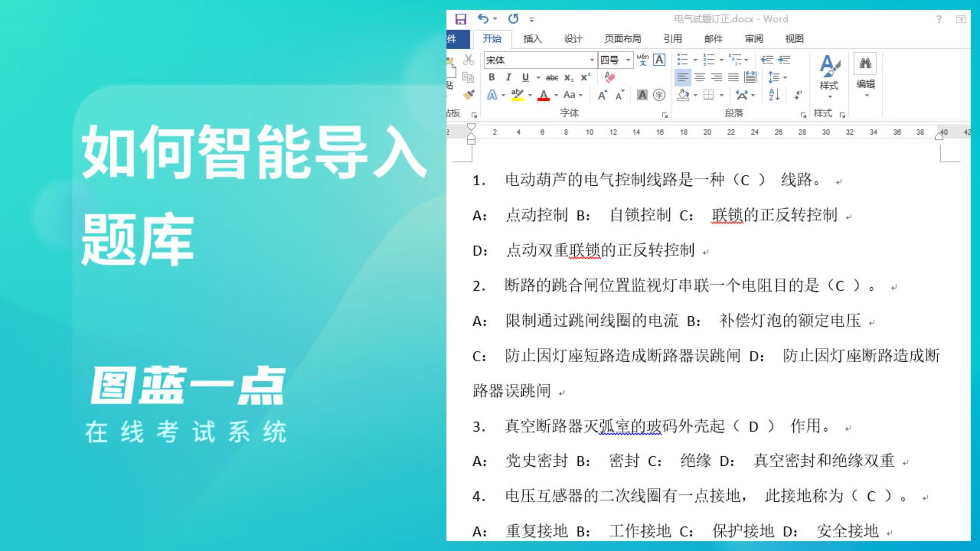Switch to the 审阅 ribbon tab
Image resolution: width=980 pixels, height=551 pixels.
click(x=754, y=39)
